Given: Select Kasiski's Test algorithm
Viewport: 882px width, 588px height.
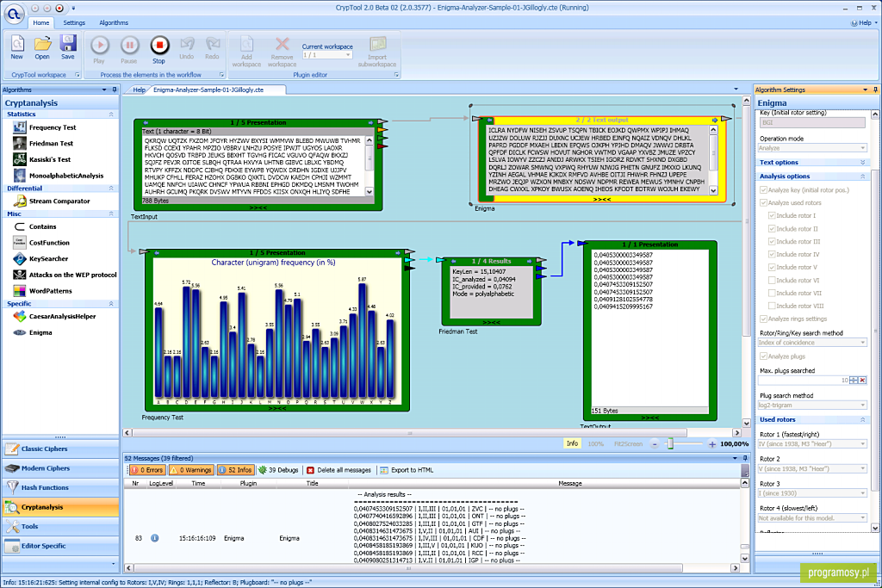Looking at the screenshot, I should tap(50, 159).
